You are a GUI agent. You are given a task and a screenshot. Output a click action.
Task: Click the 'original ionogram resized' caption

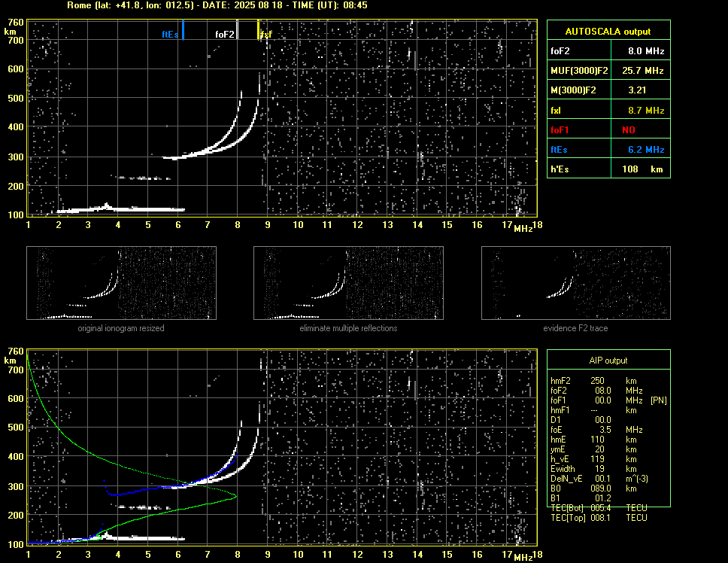click(x=121, y=328)
